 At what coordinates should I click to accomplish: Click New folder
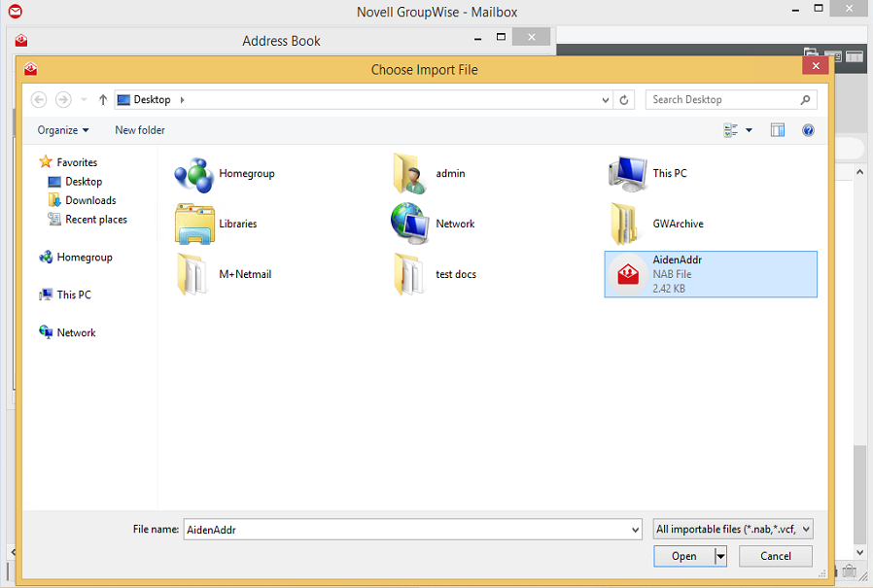[140, 129]
